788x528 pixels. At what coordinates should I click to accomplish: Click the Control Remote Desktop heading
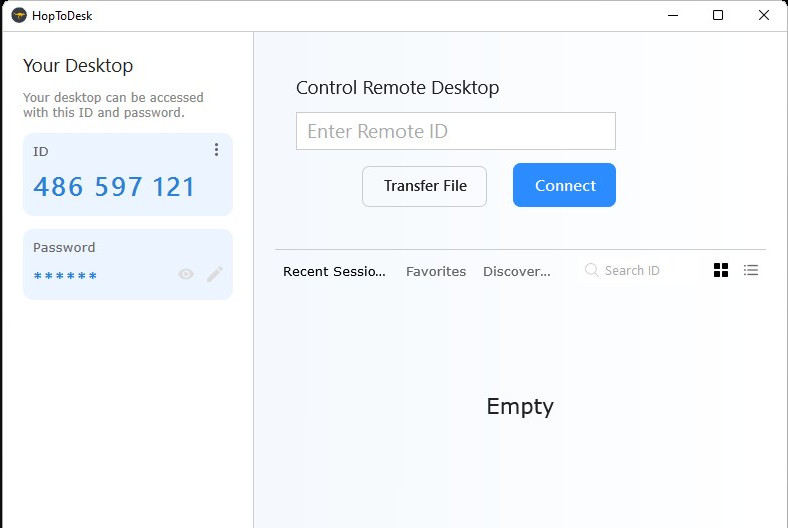click(398, 88)
